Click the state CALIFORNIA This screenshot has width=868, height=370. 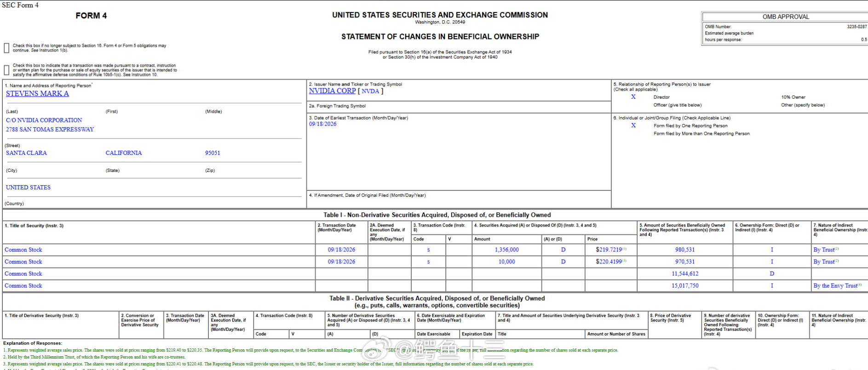click(124, 153)
